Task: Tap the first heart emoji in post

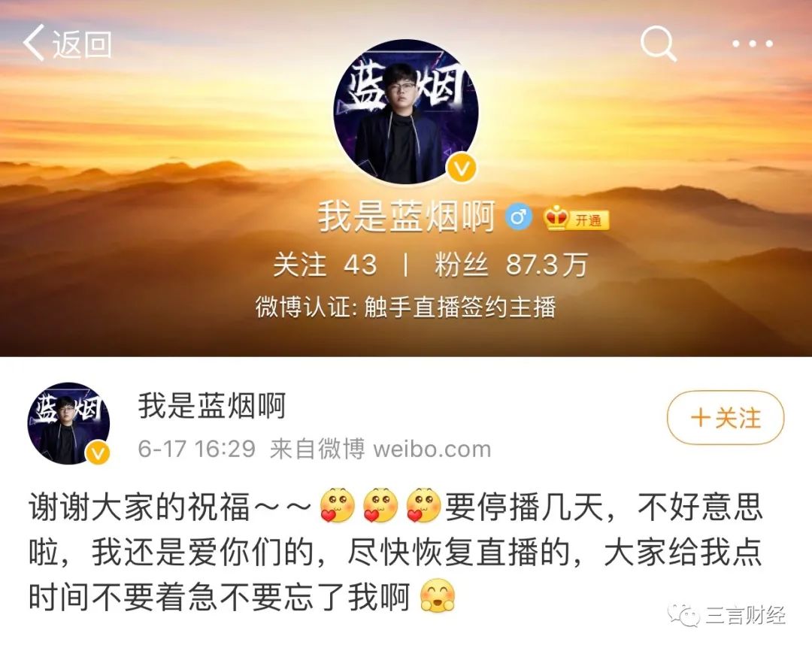Action: point(338,505)
